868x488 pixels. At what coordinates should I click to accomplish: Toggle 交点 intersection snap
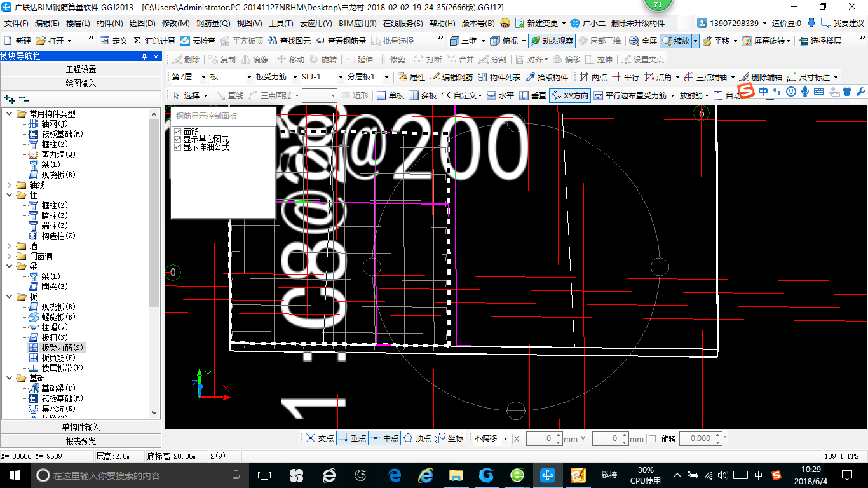[x=319, y=438]
